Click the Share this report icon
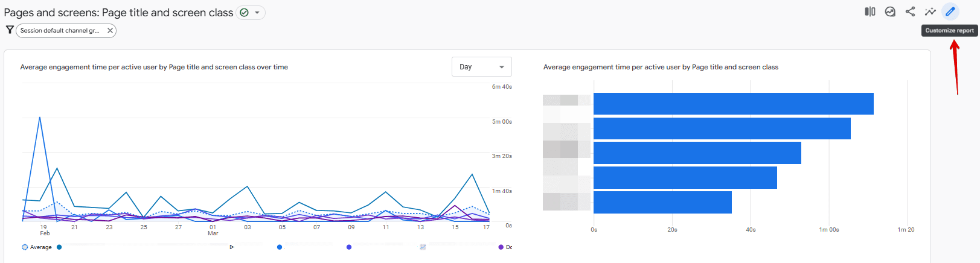Image resolution: width=980 pixels, height=263 pixels. (x=910, y=11)
